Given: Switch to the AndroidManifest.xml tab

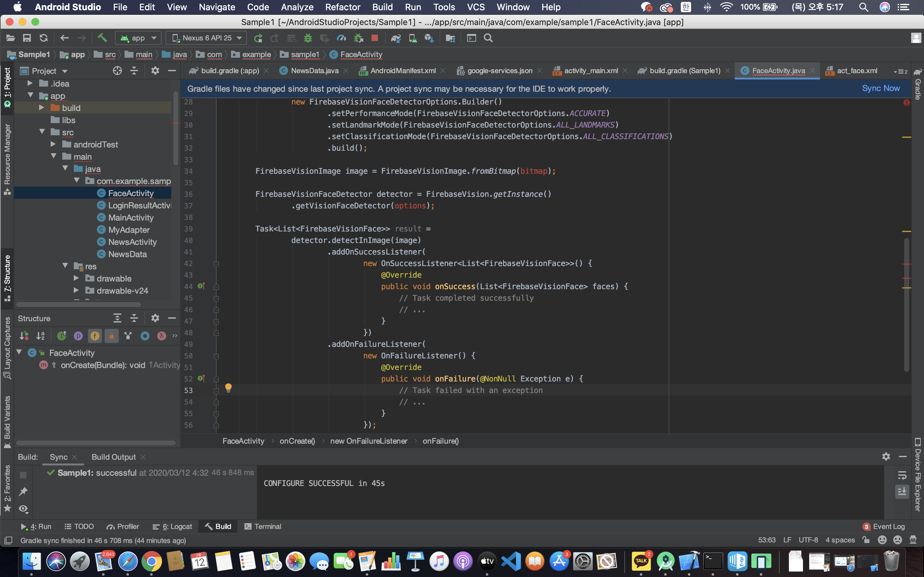Looking at the screenshot, I should (x=403, y=71).
